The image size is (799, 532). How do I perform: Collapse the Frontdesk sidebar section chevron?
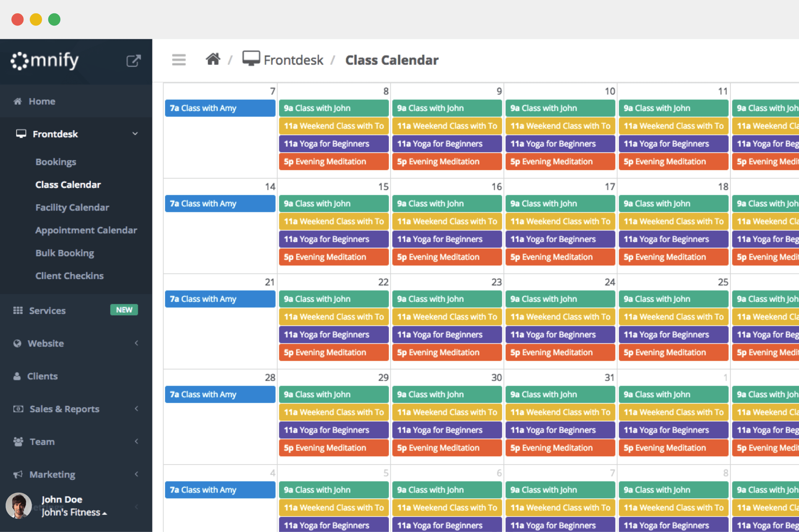[x=135, y=134]
